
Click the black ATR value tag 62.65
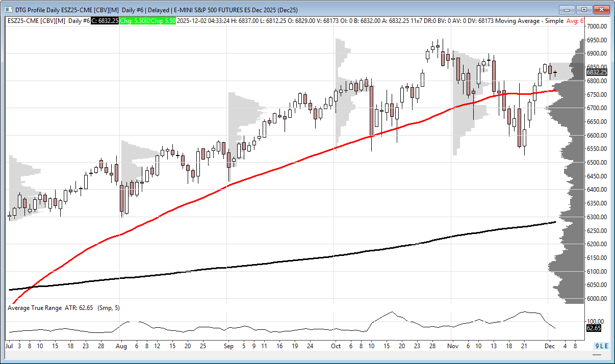(594, 328)
